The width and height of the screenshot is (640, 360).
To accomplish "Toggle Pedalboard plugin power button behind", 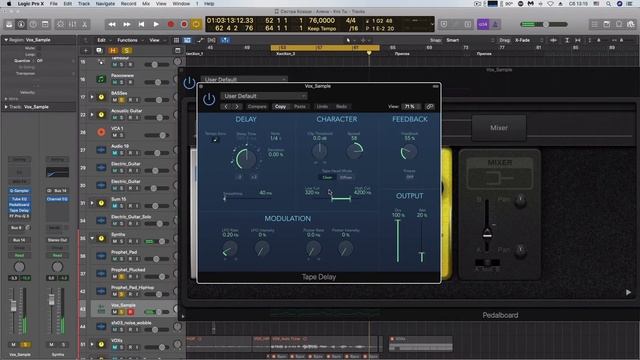I will (189, 82).
